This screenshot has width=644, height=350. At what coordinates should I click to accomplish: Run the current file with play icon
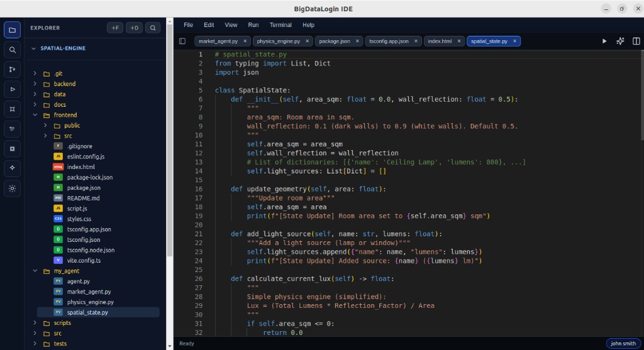604,41
